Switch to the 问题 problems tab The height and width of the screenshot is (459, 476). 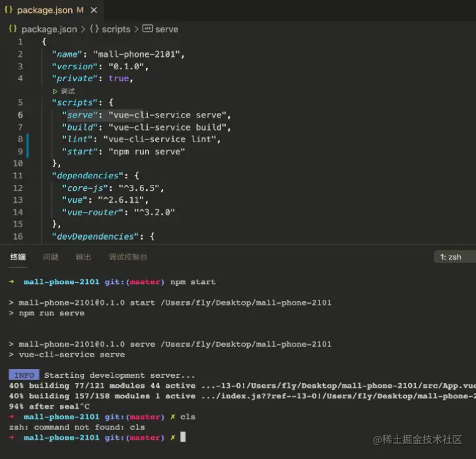click(x=50, y=257)
